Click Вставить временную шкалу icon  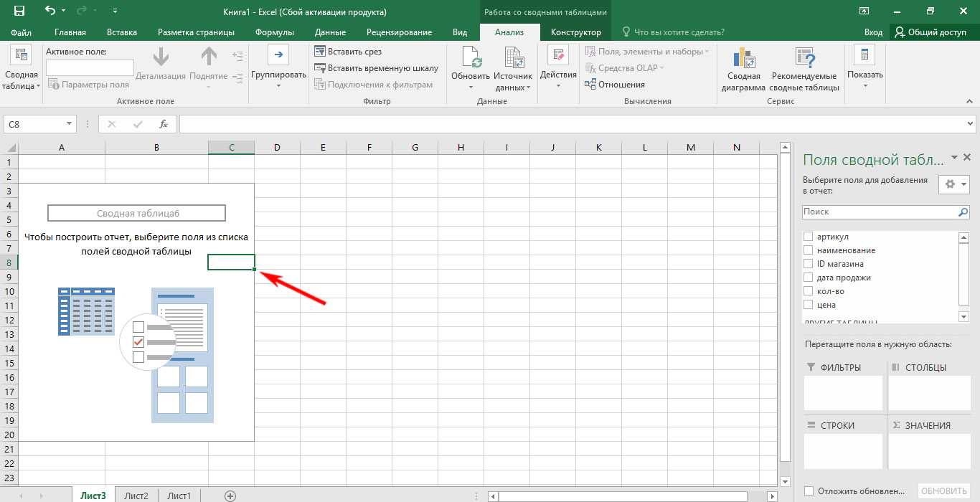point(320,68)
